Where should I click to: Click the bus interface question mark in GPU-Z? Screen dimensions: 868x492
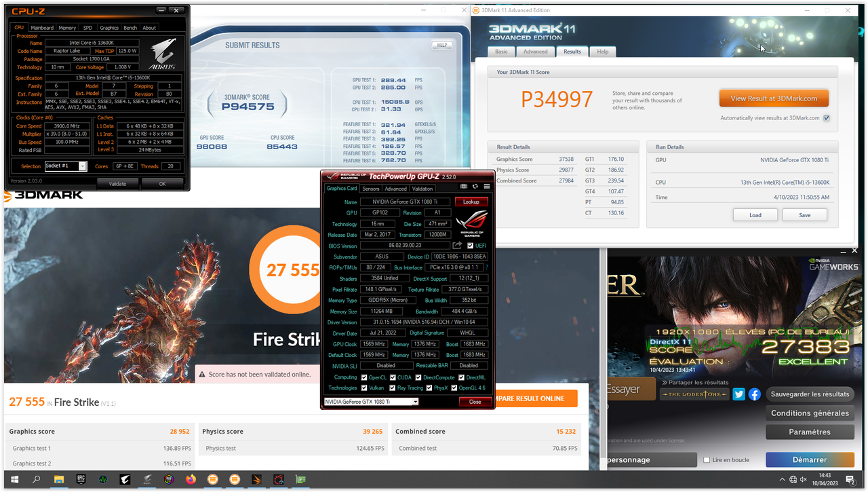click(487, 267)
